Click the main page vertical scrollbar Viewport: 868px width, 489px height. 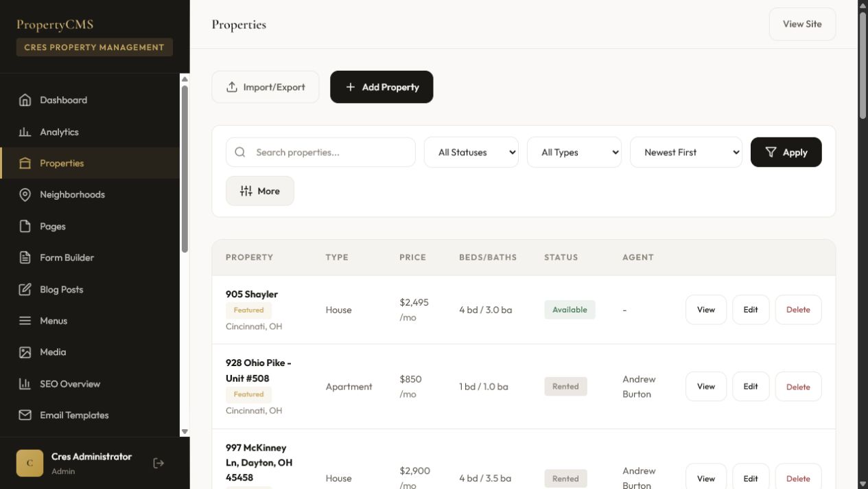click(x=863, y=66)
